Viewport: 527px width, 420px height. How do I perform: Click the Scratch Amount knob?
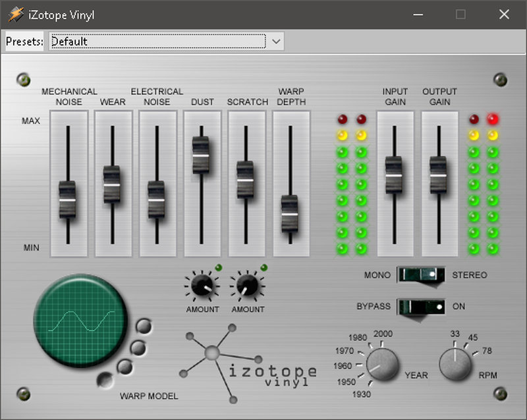click(247, 286)
